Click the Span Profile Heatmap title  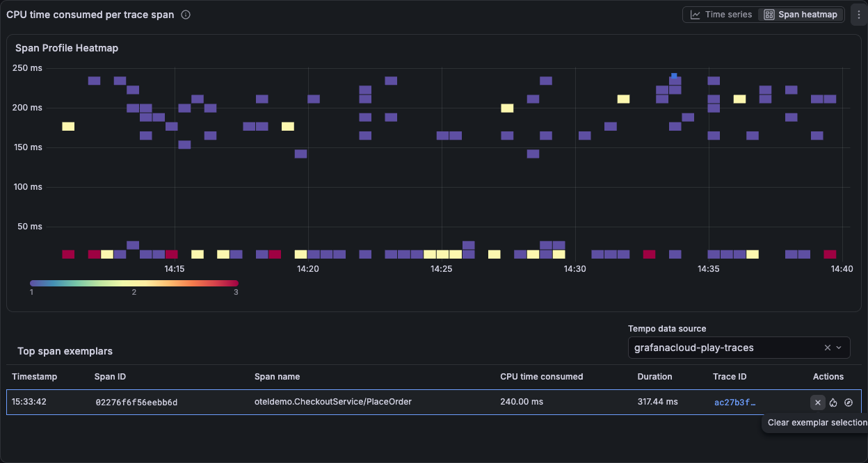(67, 49)
